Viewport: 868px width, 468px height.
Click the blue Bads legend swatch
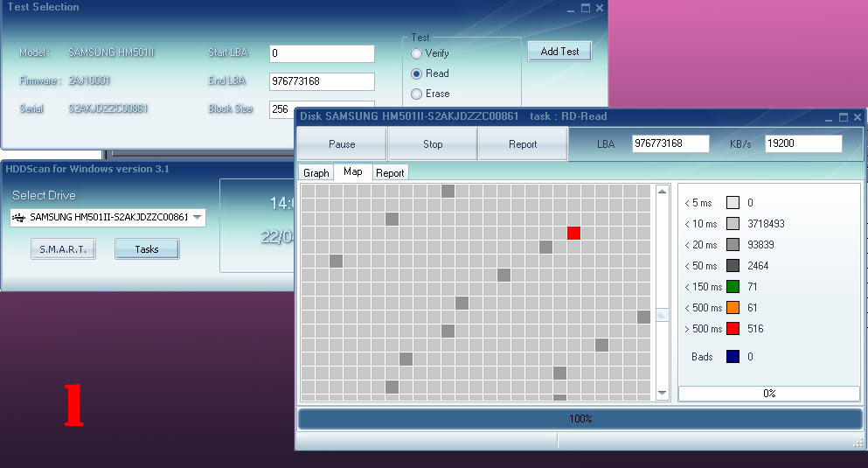[x=733, y=357]
